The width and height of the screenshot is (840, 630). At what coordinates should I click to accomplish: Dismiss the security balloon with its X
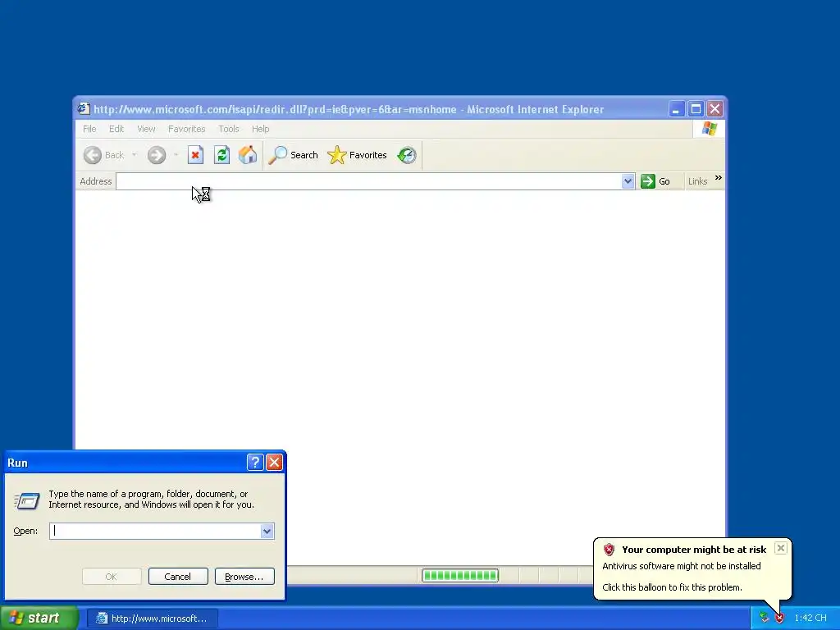click(x=781, y=548)
